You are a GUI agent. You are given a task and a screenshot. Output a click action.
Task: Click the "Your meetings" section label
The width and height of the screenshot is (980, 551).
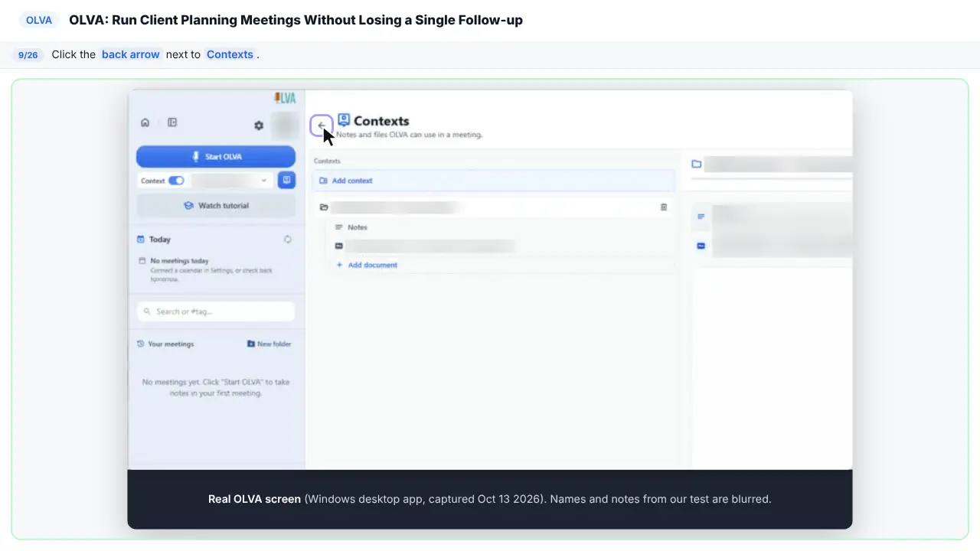coord(171,344)
